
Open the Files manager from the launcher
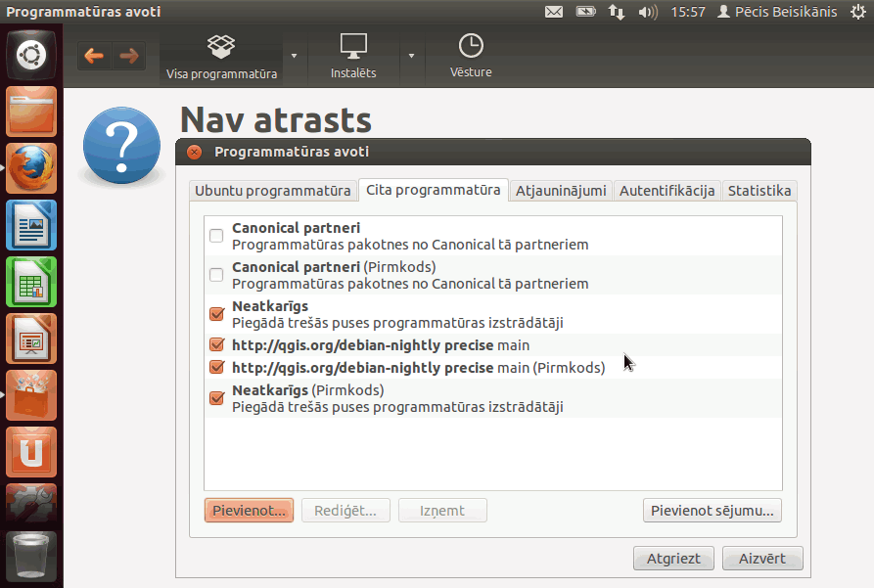tap(31, 112)
